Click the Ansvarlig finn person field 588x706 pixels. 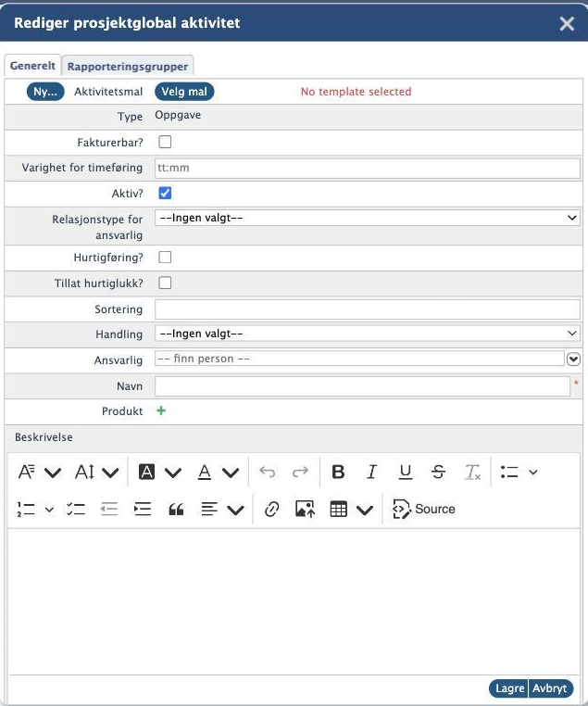click(359, 359)
